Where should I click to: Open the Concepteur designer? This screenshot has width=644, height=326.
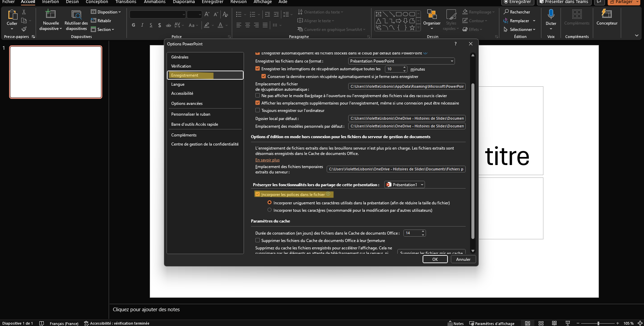pyautogui.click(x=607, y=17)
